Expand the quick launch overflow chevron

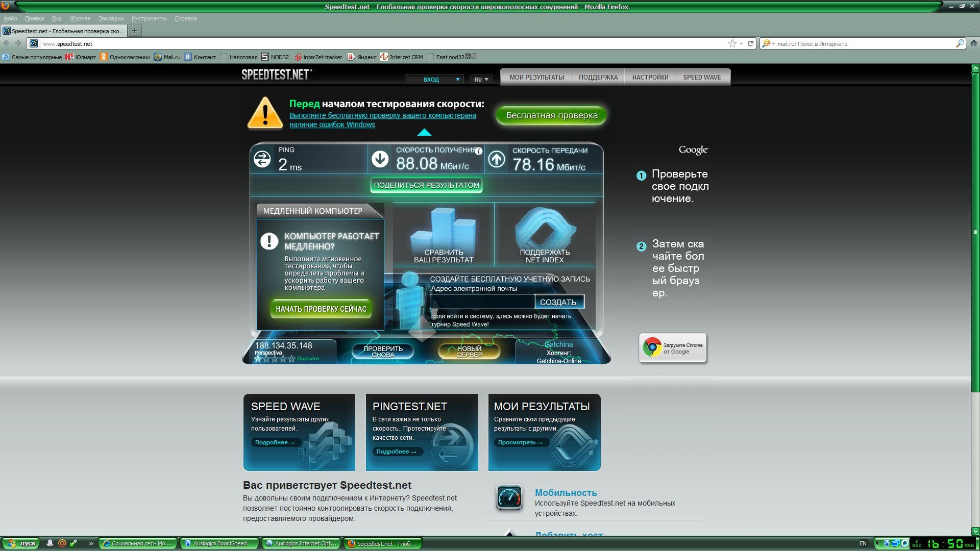click(91, 543)
